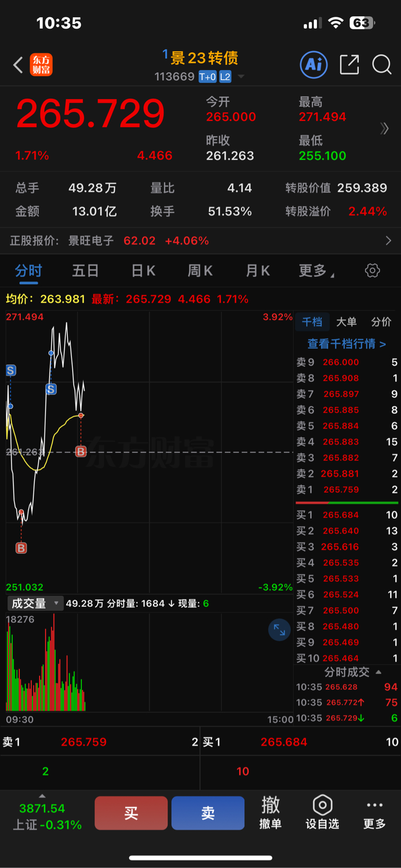The height and width of the screenshot is (868, 401).
Task: Tap the bottom 买1 265.684 quote
Action: [301, 742]
